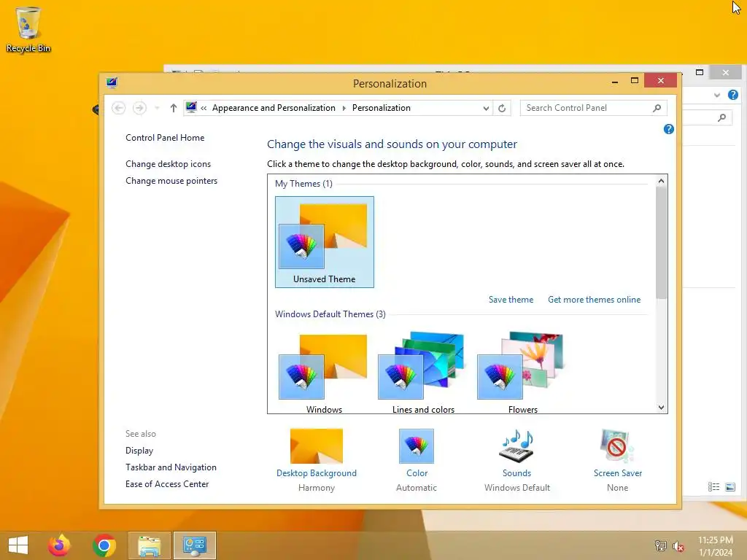
Task: Open the Sounds settings icon
Action: 516,446
